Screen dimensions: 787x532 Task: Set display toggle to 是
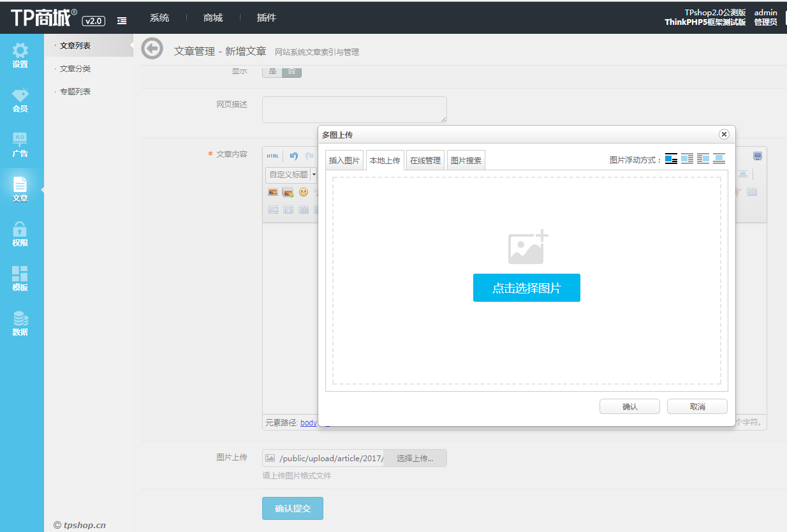click(x=272, y=71)
